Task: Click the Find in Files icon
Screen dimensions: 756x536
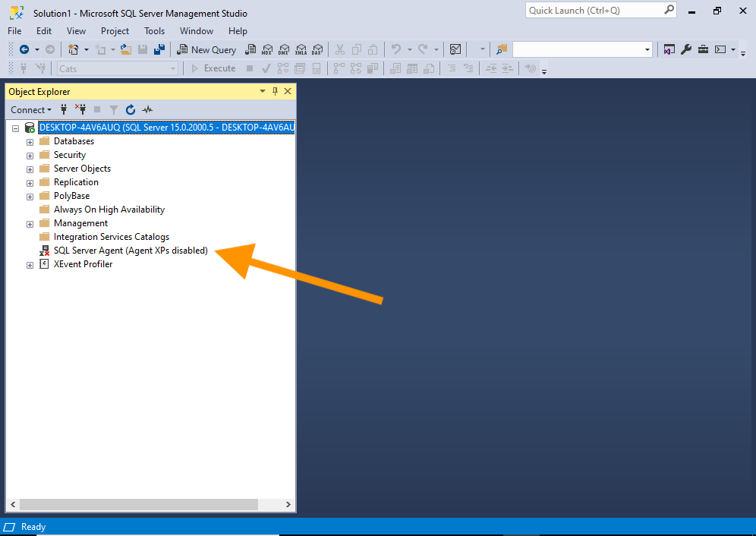Action: [501, 49]
